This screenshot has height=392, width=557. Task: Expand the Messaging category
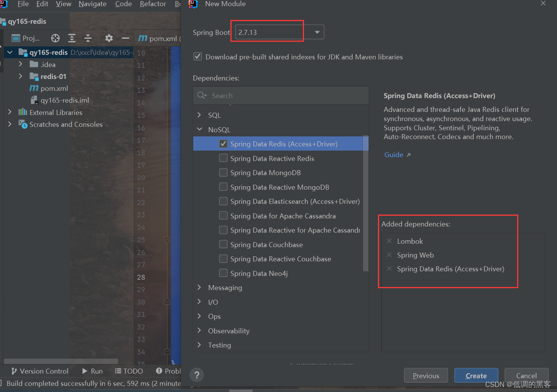199,287
